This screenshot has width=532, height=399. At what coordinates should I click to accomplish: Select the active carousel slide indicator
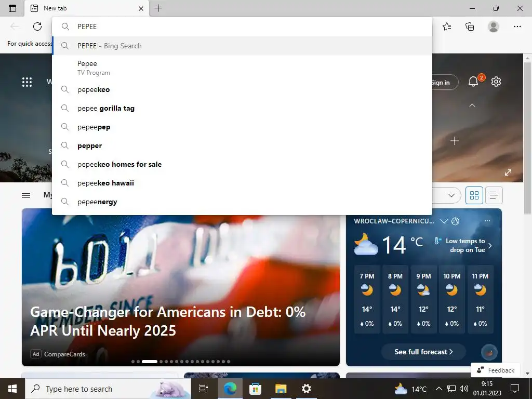tap(149, 362)
